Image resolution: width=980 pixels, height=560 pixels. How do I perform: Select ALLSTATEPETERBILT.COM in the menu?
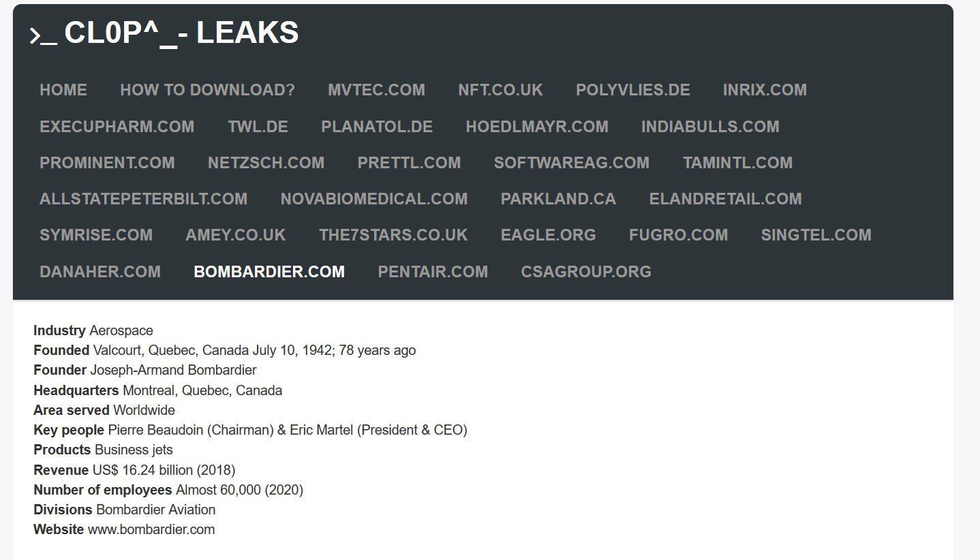[143, 199]
